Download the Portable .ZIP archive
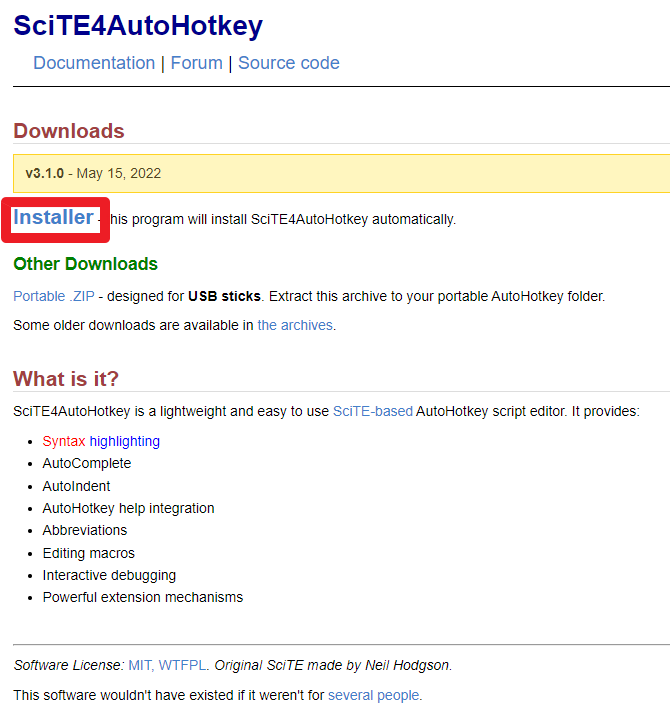The image size is (670, 712). pyautogui.click(x=54, y=296)
